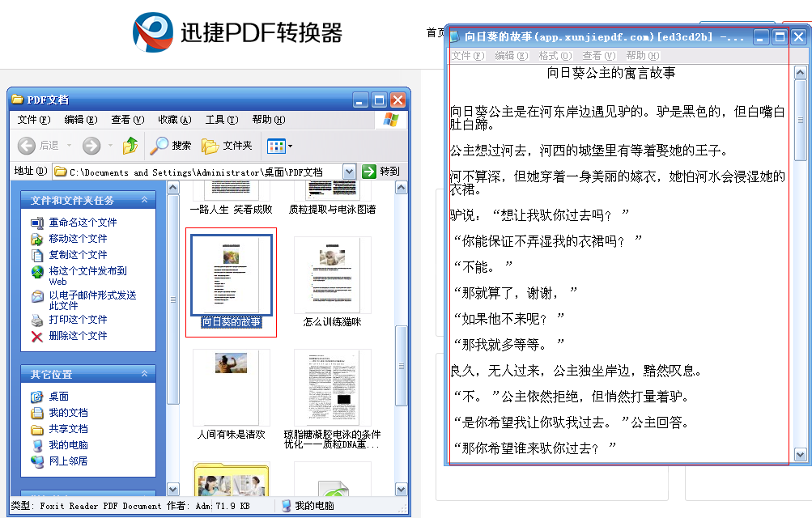The image size is (812, 518).
Task: Select the 怎么训练猫咪 PDF thumbnail
Action: coord(332,275)
